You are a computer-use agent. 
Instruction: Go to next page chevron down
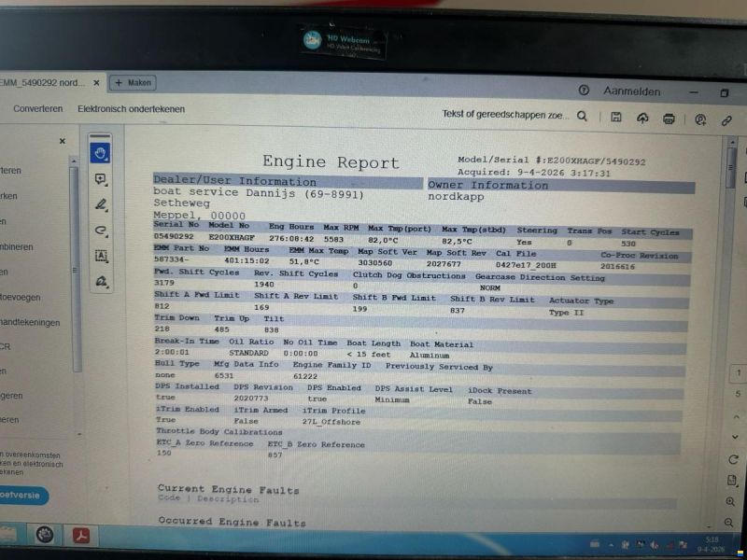(x=735, y=437)
